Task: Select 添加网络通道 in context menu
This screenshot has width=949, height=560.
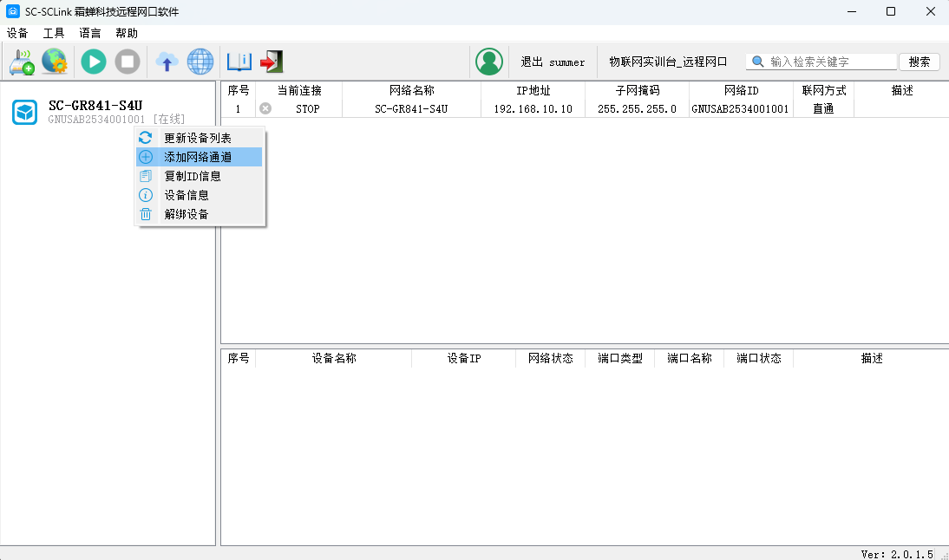Action: tap(198, 157)
